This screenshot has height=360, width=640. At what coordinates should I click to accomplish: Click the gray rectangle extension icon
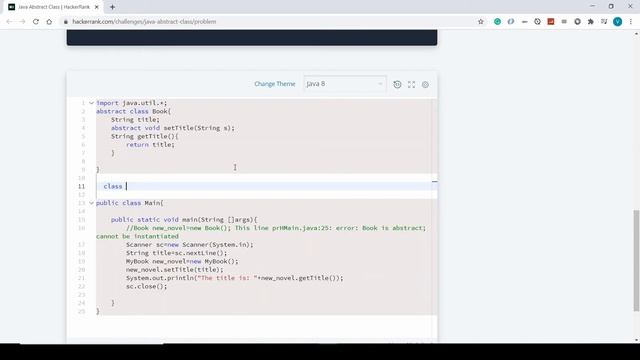click(x=564, y=22)
